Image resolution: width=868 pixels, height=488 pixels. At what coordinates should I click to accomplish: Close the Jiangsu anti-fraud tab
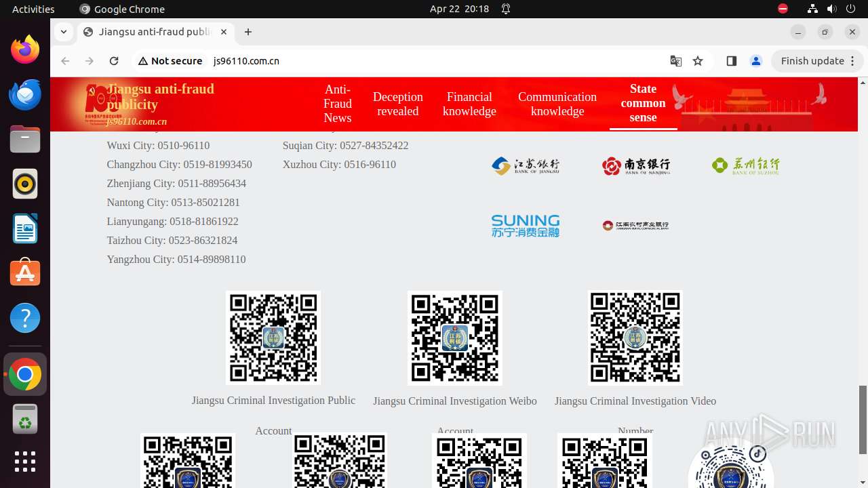tap(224, 32)
